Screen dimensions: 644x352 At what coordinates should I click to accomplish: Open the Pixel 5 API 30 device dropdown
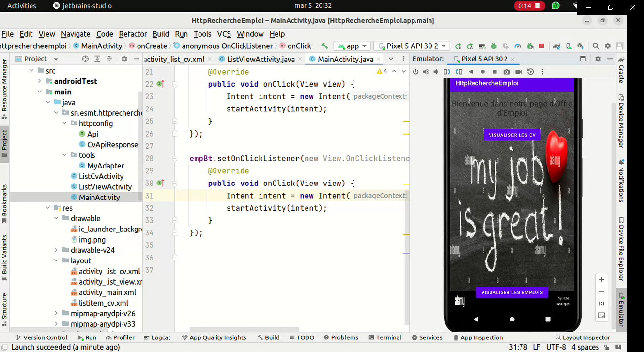[x=411, y=46]
